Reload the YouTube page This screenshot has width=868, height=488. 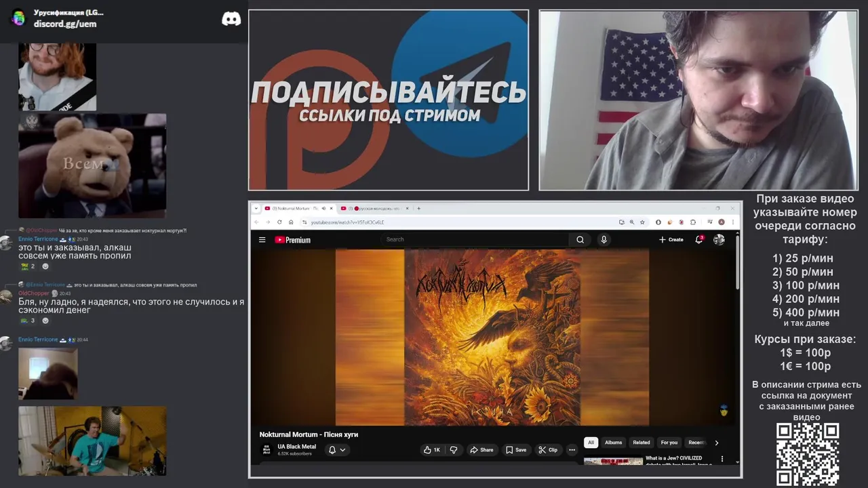tap(279, 222)
